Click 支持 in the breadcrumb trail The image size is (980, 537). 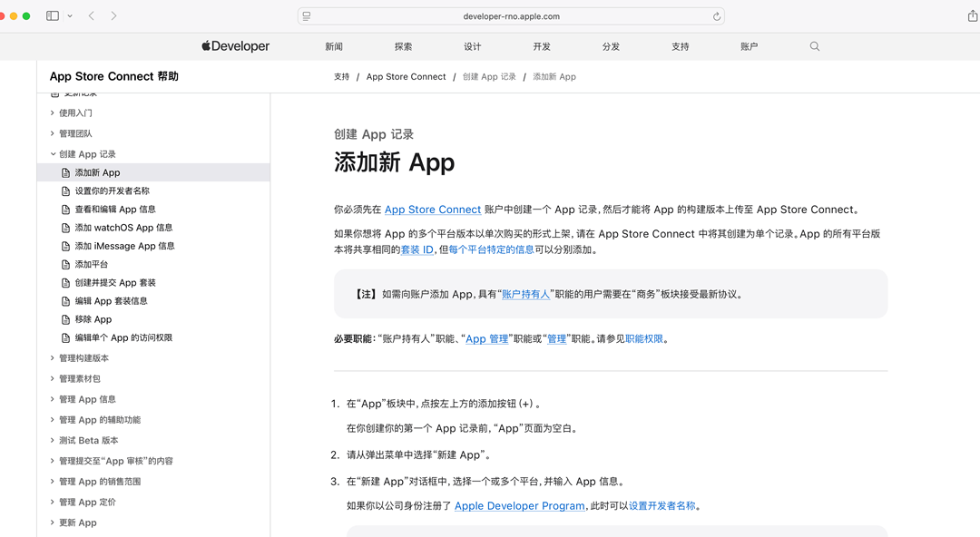[x=341, y=77]
